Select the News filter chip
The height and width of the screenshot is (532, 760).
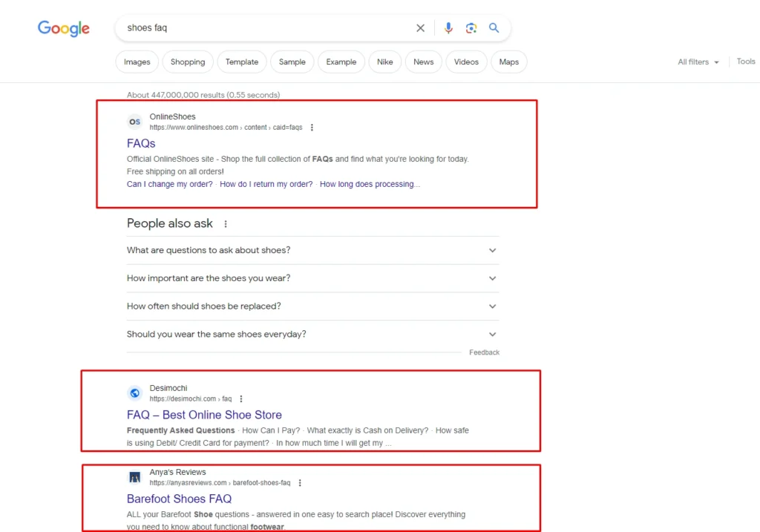point(423,62)
